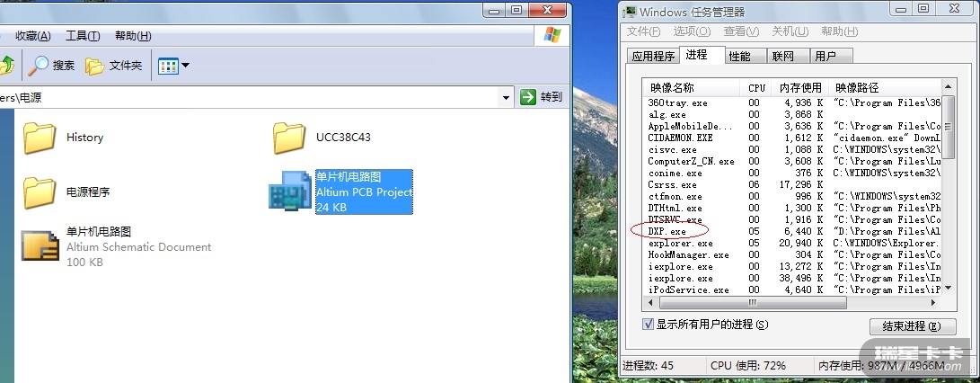980x383 pixels.
Task: Select the Altium PCB Project file icon
Action: coord(290,191)
